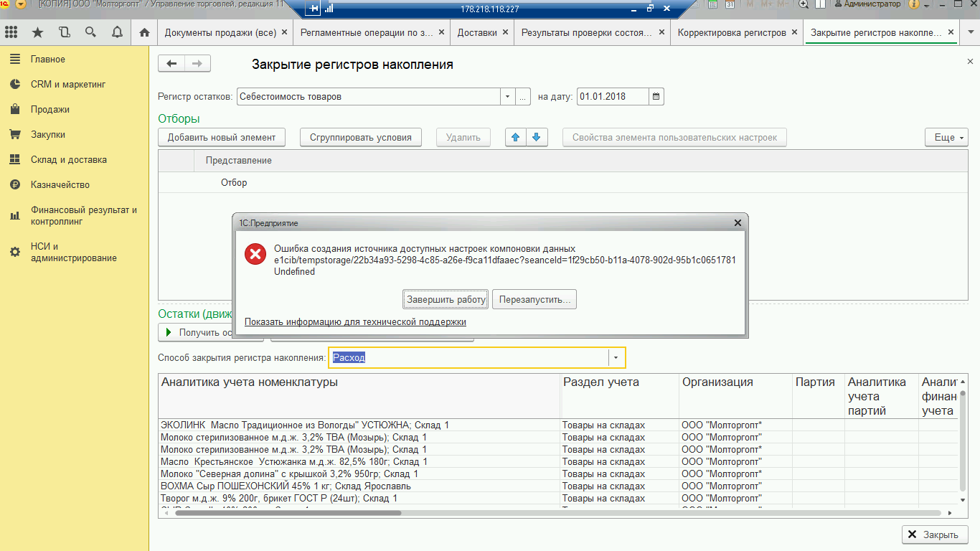Click the Организация column header
This screenshot has width=980, height=551.
735,396
